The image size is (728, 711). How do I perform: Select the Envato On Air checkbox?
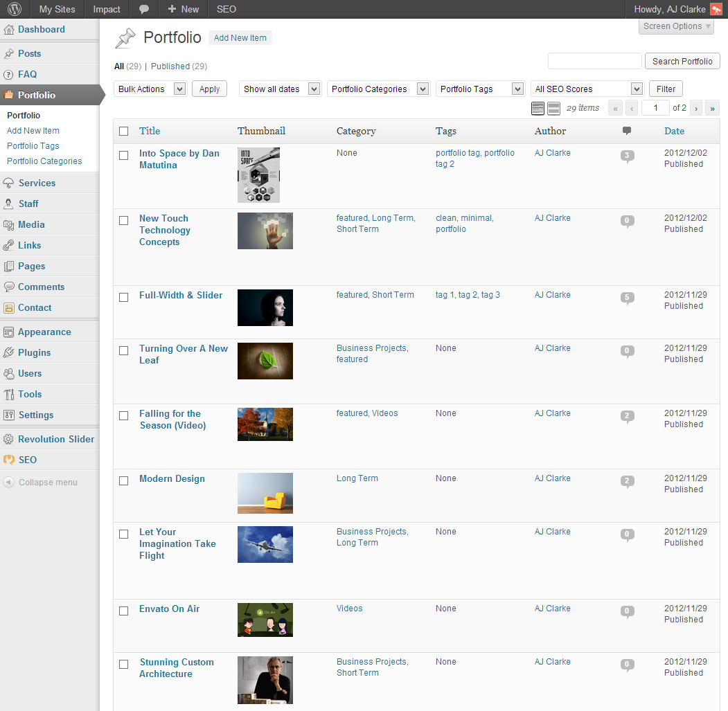click(124, 611)
